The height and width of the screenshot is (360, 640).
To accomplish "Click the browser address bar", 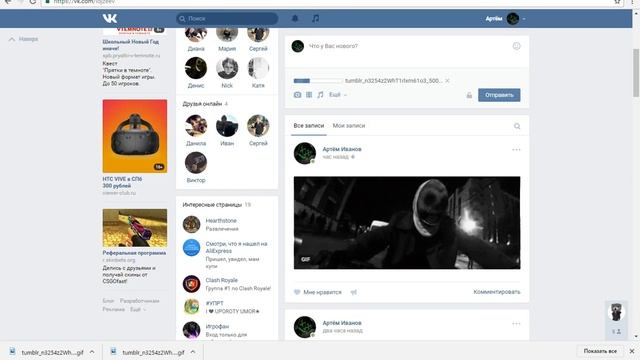I will point(327,2).
